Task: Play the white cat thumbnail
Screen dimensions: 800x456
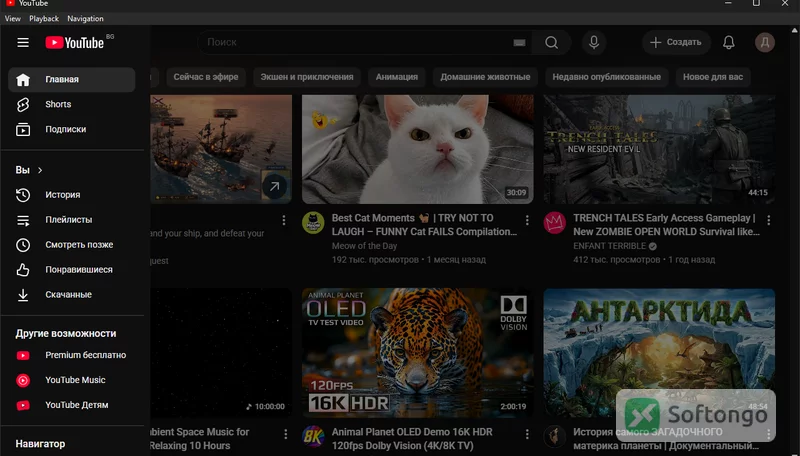Action: (x=417, y=149)
